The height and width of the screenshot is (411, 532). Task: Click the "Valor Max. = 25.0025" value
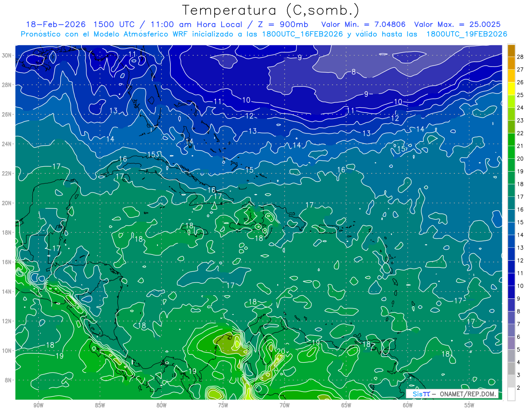(458, 24)
